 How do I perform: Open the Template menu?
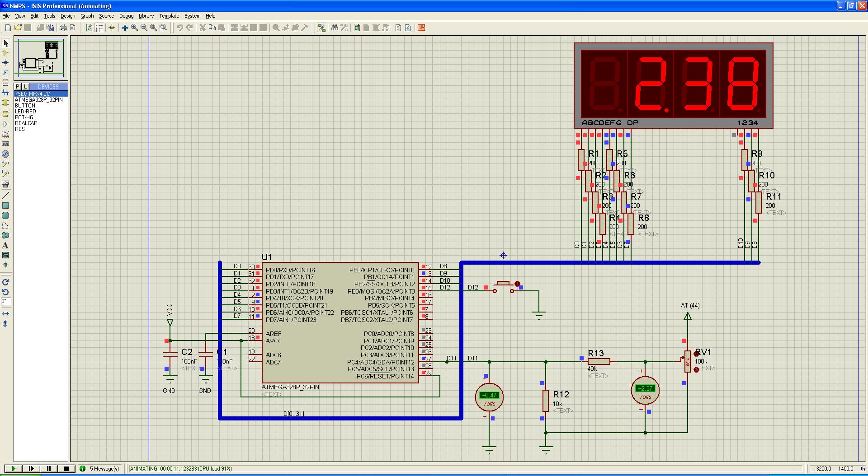coord(169,16)
